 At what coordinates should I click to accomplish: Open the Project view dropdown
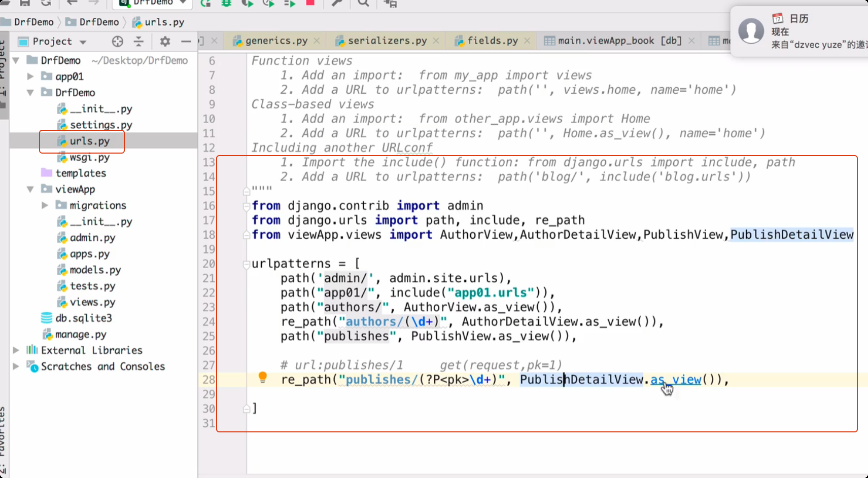click(x=52, y=41)
